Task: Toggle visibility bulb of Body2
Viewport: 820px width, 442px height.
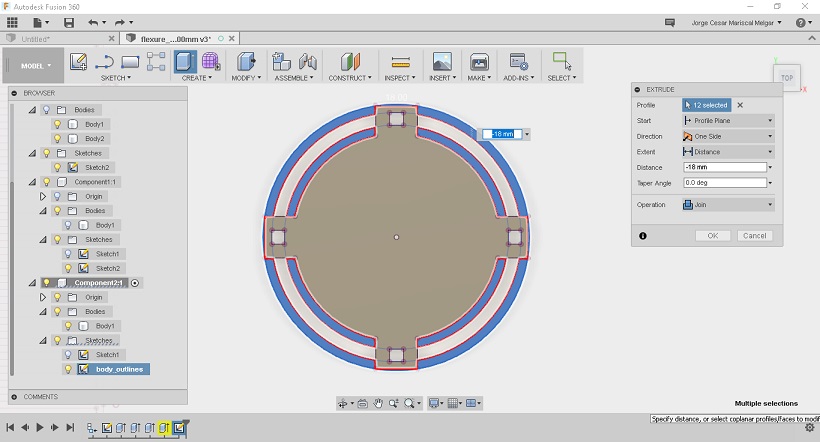Action: [x=58, y=139]
